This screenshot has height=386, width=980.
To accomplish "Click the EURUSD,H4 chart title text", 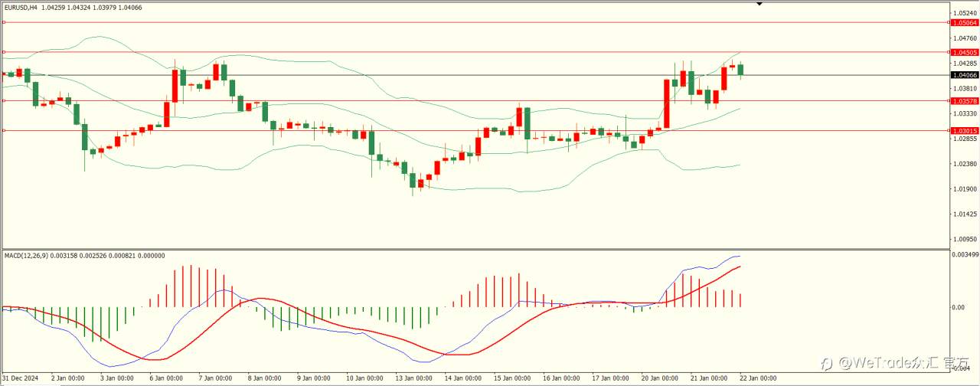I will 21,7.
